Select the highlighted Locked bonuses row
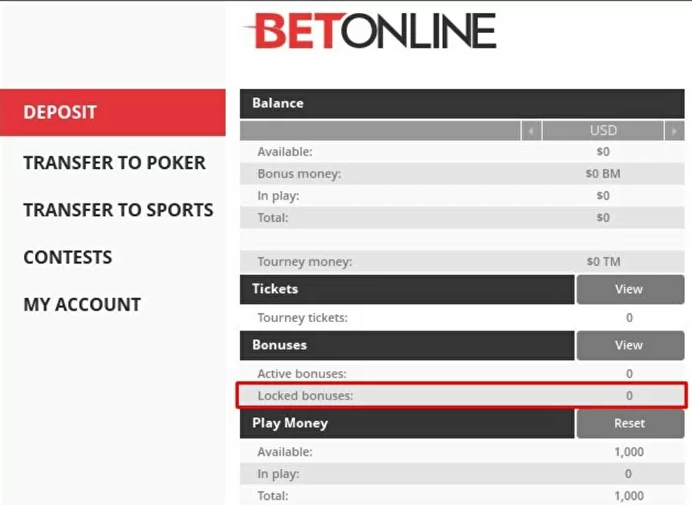Screen dimensions: 692x505 click(461, 396)
